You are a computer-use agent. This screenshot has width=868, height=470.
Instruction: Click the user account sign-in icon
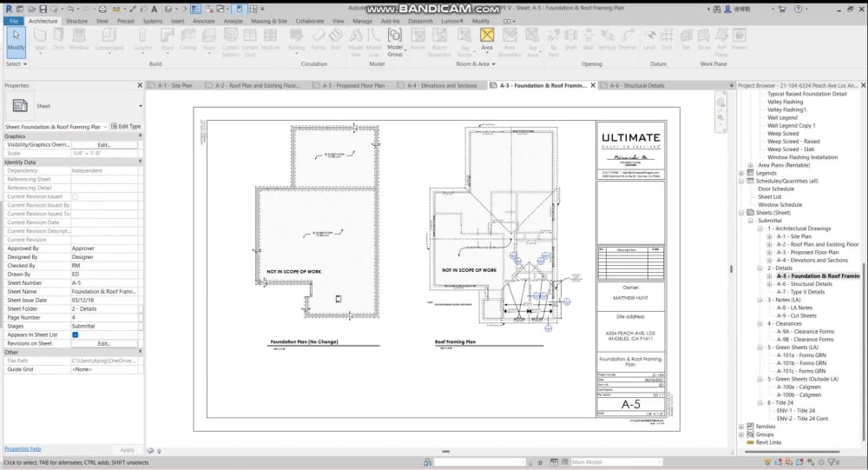tap(728, 9)
